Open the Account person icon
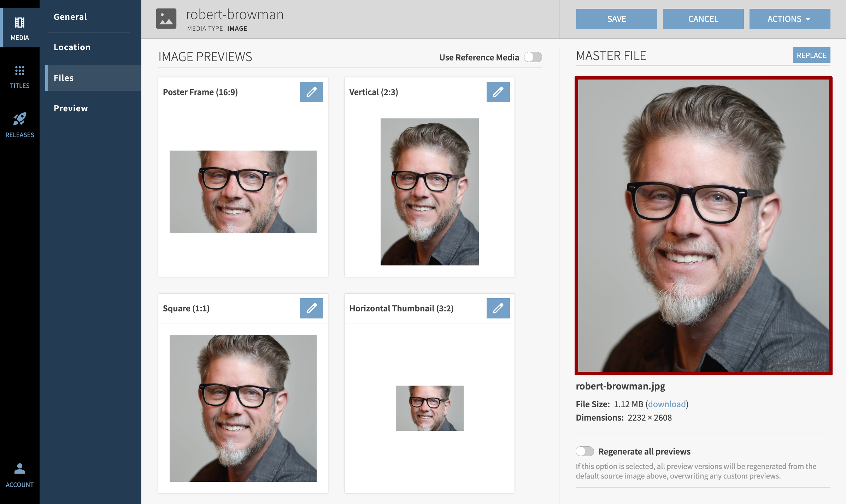Viewport: 846px width, 504px height. tap(19, 469)
